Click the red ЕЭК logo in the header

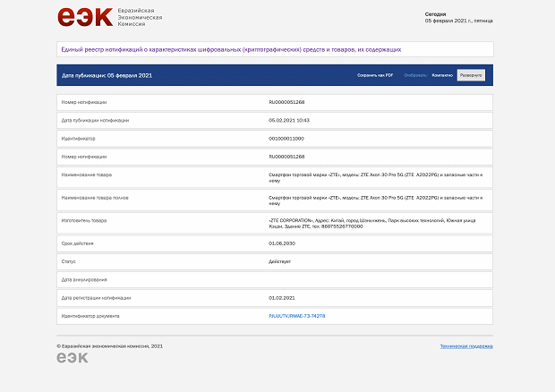click(85, 17)
